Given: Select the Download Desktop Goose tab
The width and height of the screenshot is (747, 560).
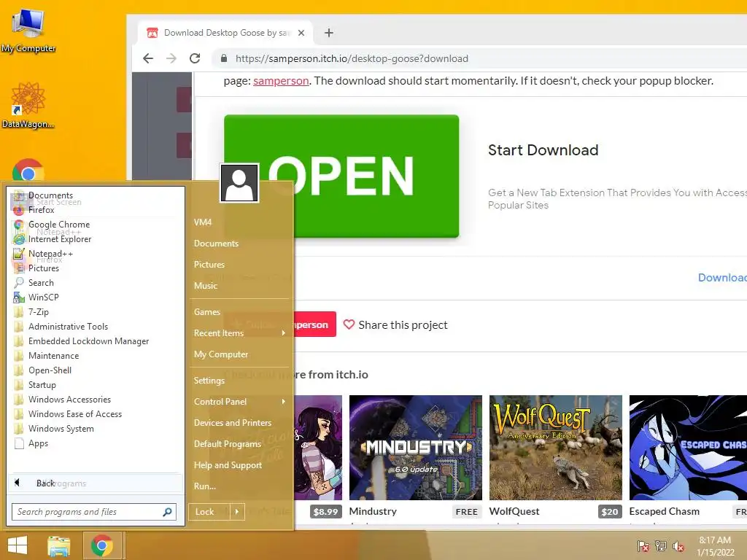Looking at the screenshot, I should pos(226,33).
